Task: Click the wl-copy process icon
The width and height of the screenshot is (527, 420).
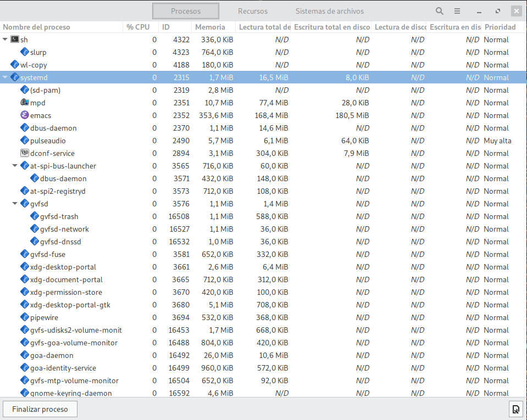Action: click(15, 65)
